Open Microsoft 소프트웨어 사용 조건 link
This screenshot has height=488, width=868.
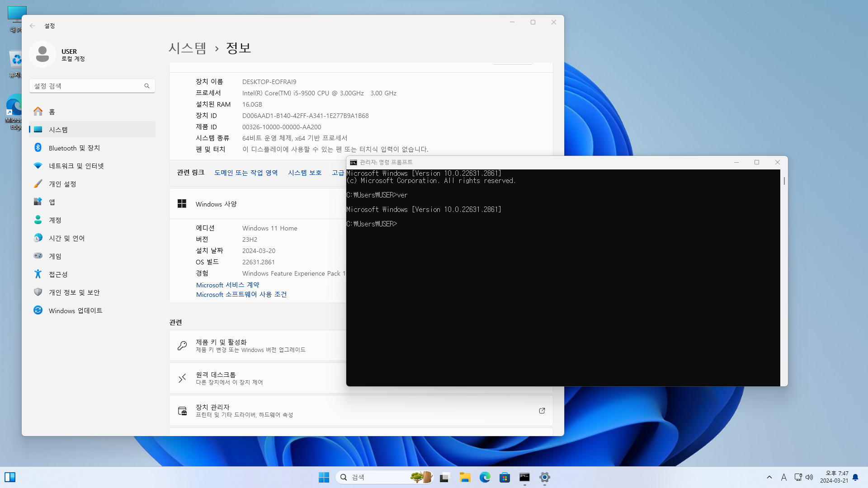[x=241, y=295]
